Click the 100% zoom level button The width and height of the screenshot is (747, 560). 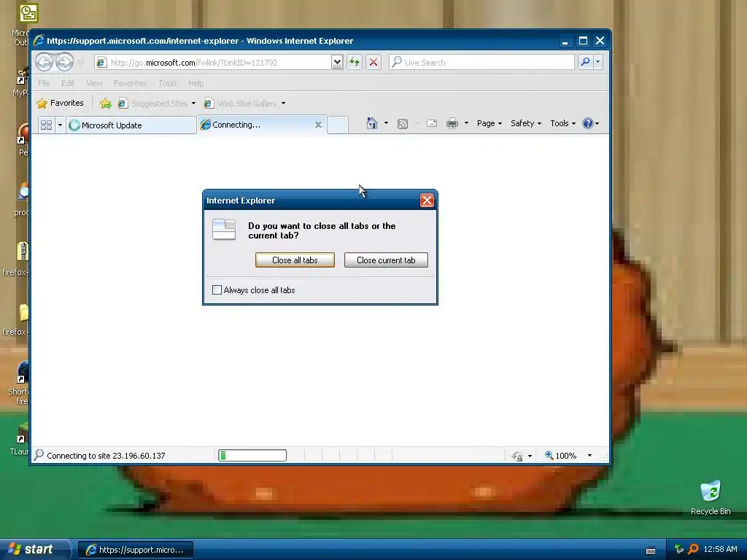[x=560, y=456]
